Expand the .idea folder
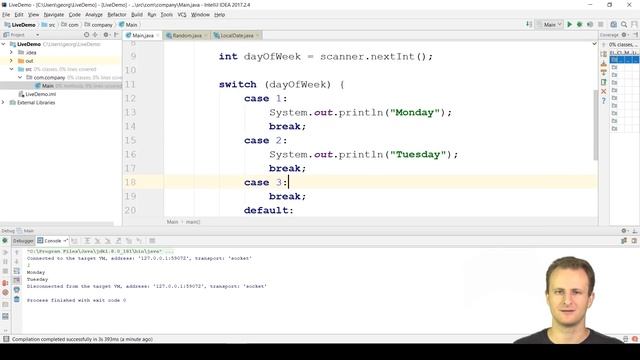The image size is (640, 360). (11, 53)
